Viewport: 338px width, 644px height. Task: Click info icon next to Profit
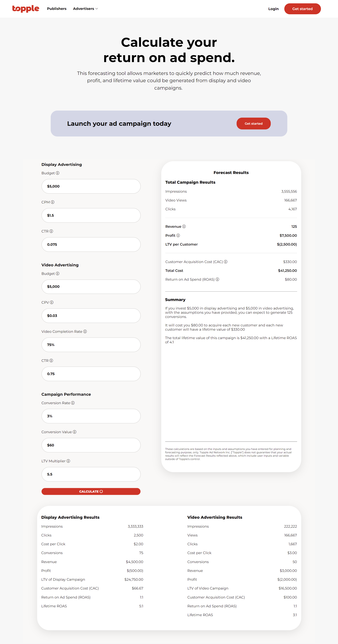point(178,235)
